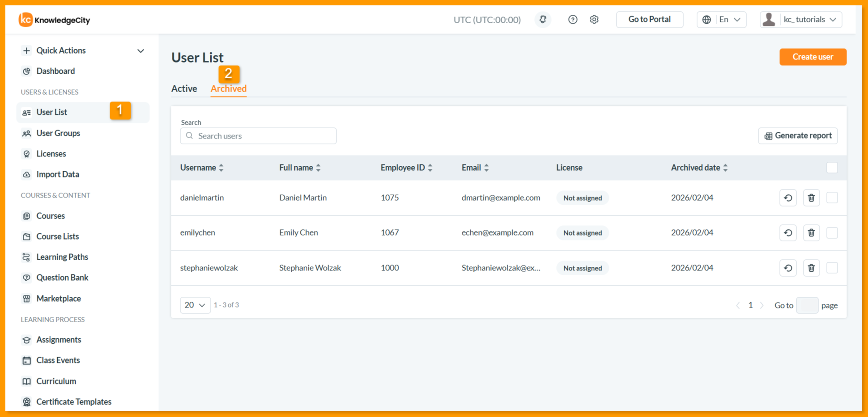Click the Create user button
The width and height of the screenshot is (868, 417).
click(x=813, y=57)
